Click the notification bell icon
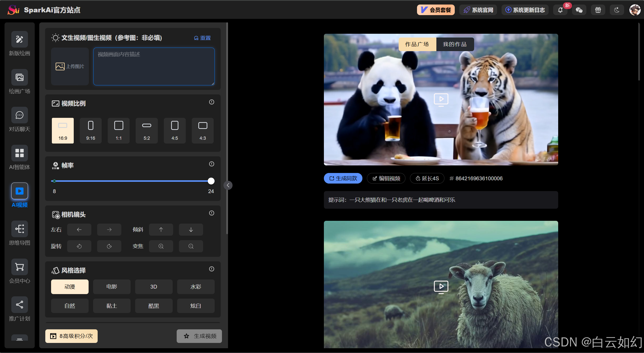This screenshot has width=644, height=353. (560, 10)
